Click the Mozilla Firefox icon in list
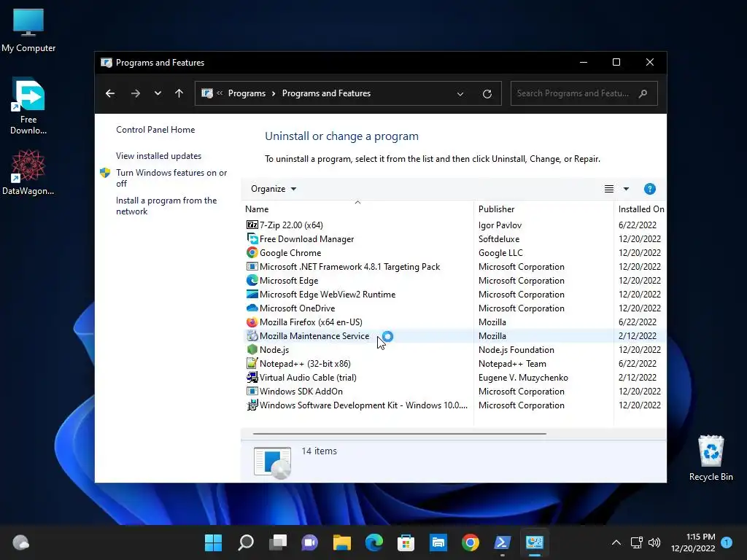Image resolution: width=747 pixels, height=560 pixels. (x=252, y=322)
